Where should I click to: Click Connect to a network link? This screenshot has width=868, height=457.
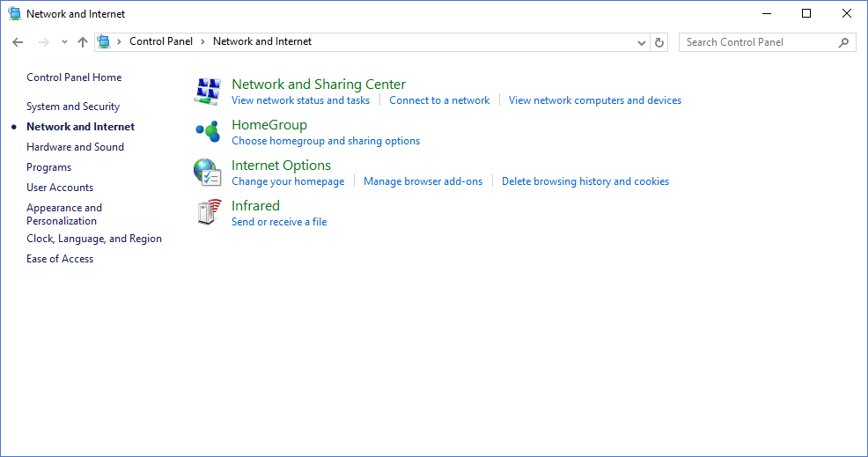point(439,100)
